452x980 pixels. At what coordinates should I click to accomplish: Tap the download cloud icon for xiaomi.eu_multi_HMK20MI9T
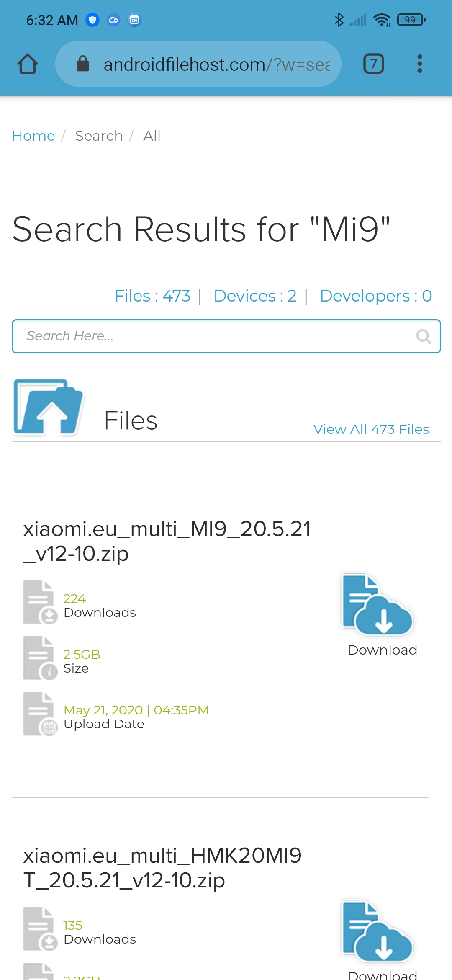[378, 931]
